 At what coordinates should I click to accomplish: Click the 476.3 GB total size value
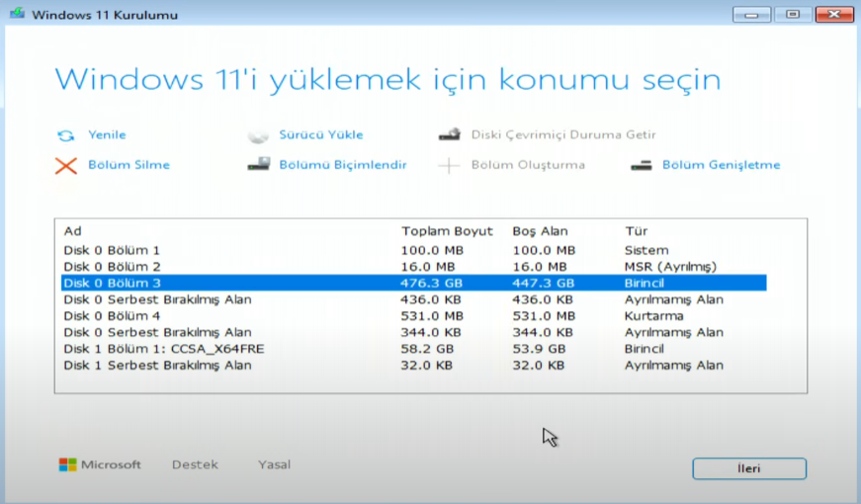pyautogui.click(x=432, y=284)
